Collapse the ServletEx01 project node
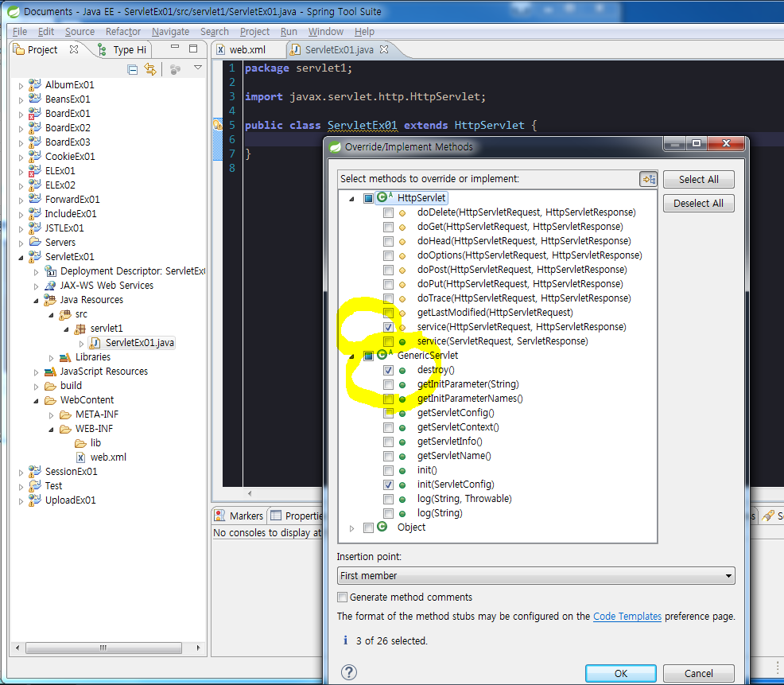 click(21, 258)
